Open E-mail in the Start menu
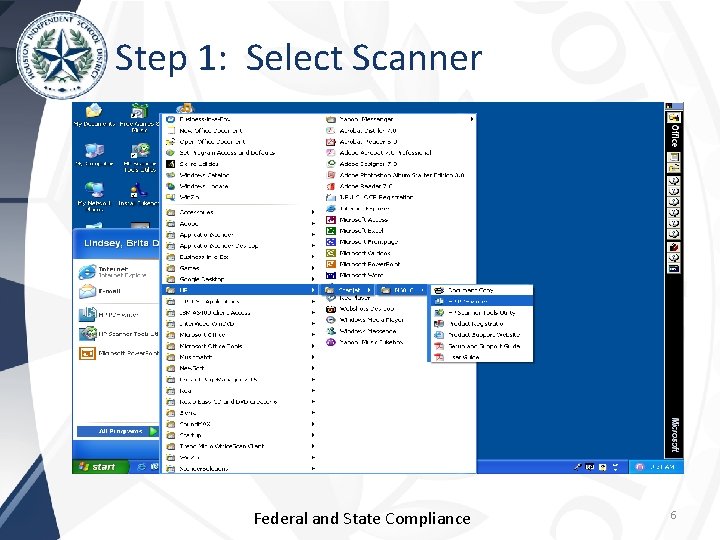 pyautogui.click(x=101, y=291)
